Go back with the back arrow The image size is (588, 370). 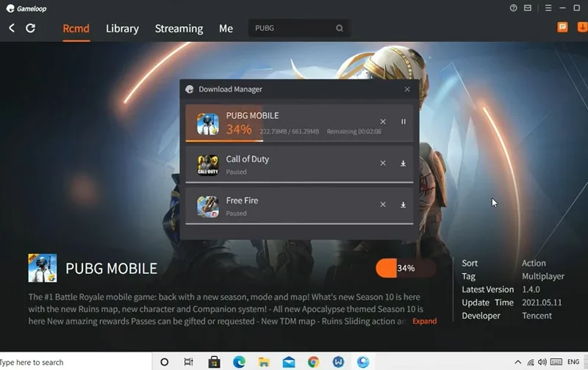(x=12, y=28)
